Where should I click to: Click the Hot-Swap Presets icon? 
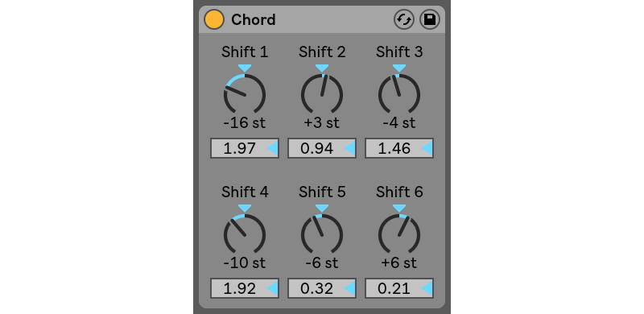pyautogui.click(x=404, y=20)
